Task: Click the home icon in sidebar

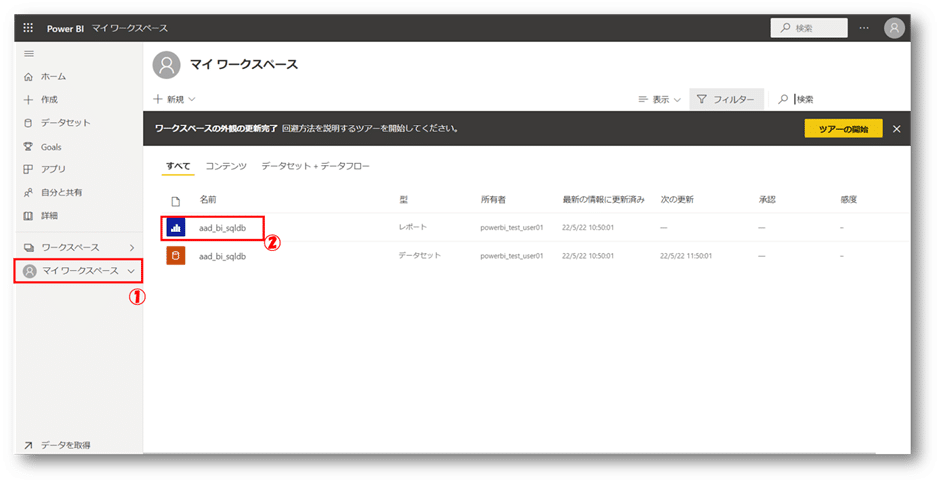Action: (28, 77)
